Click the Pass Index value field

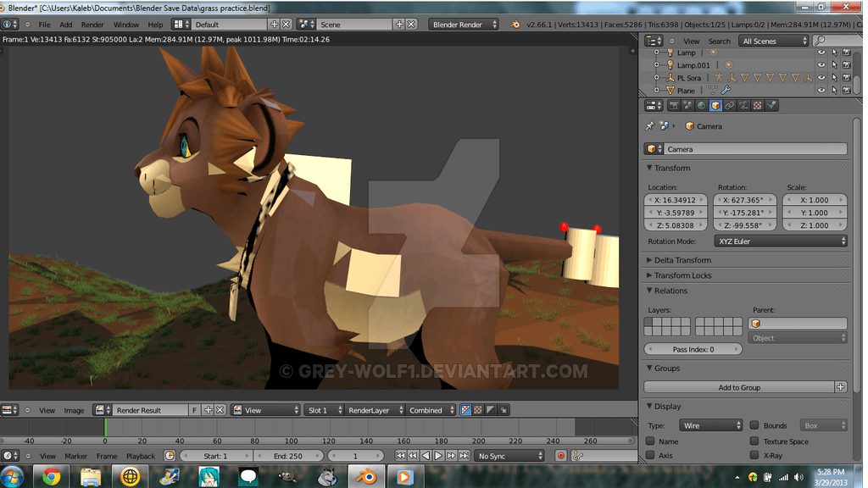(693, 349)
